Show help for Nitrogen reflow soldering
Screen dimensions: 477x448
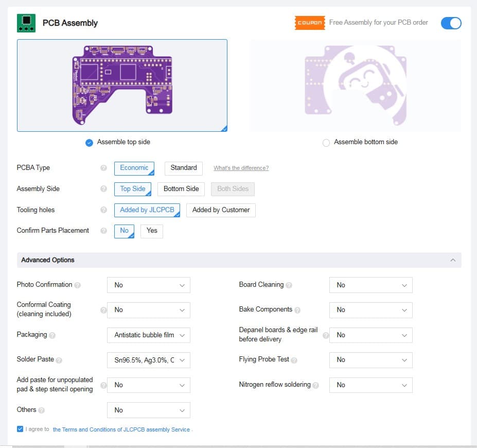[x=316, y=385]
